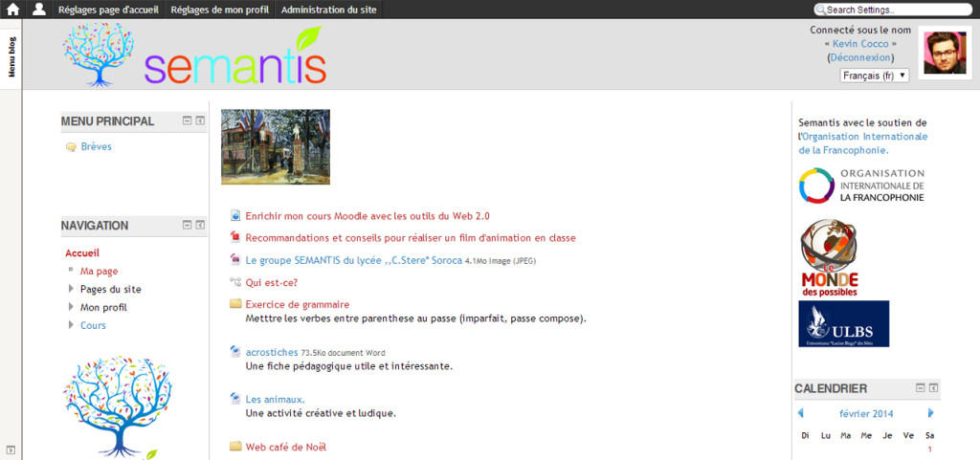The width and height of the screenshot is (980, 460).
Task: Open Les animaux. document link
Action: tap(275, 400)
